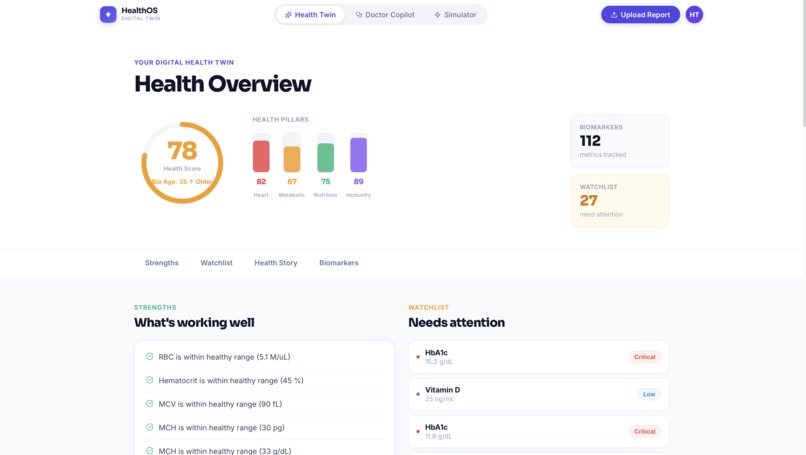Open the Biomarkers 112 metrics card
Image resolution: width=806 pixels, height=455 pixels.
619,141
